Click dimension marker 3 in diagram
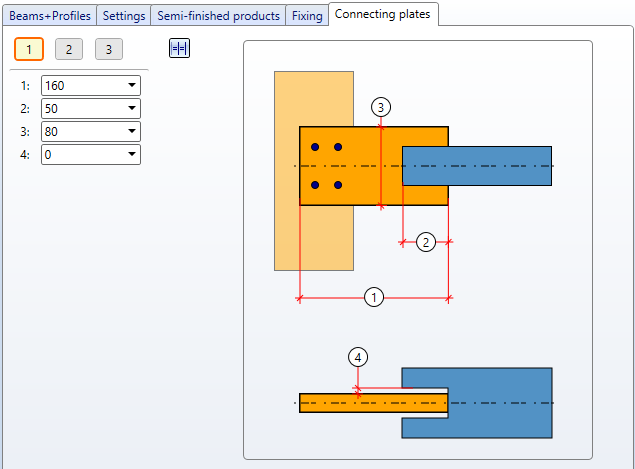 [381, 107]
